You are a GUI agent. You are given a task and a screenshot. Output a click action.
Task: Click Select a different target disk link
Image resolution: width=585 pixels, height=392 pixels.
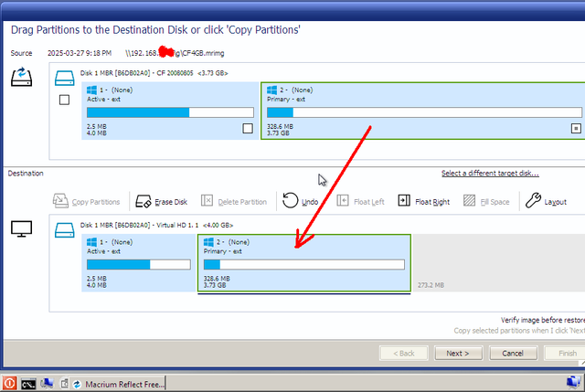pyautogui.click(x=490, y=174)
